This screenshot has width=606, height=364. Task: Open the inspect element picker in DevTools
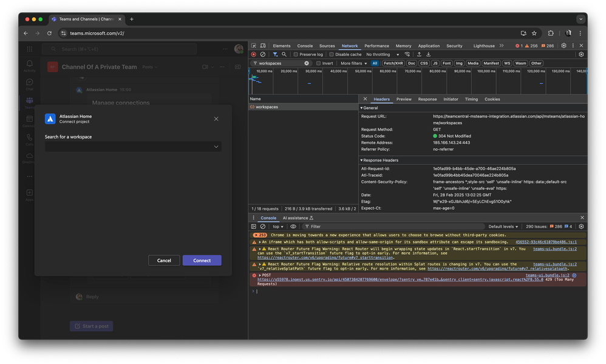click(253, 45)
